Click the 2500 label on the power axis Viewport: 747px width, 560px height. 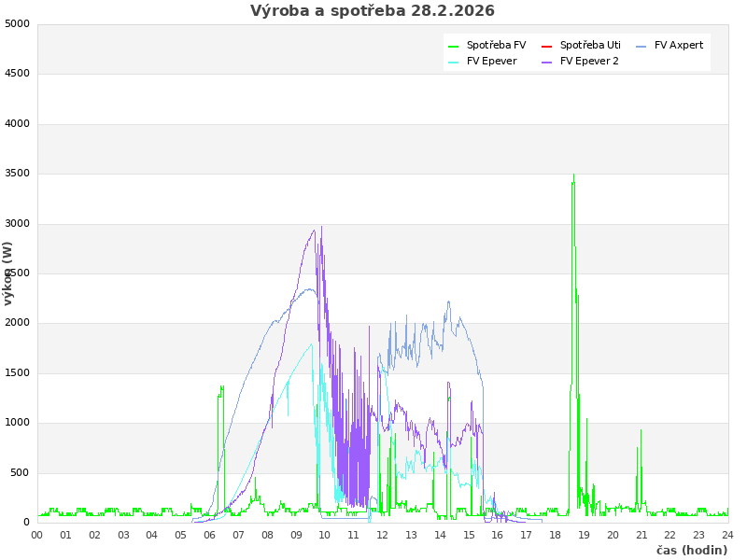click(17, 273)
